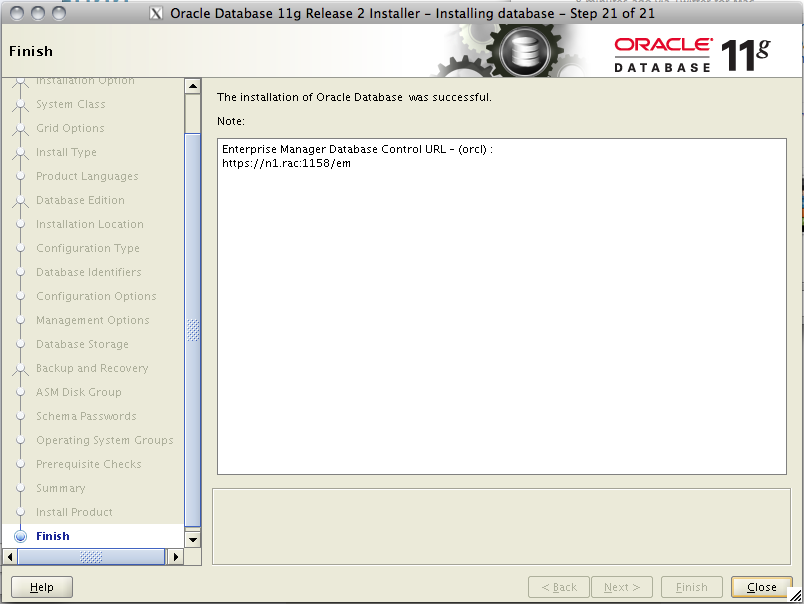Click the sidebar scrollbar thumb
Screen dimensions: 804x604
193,330
